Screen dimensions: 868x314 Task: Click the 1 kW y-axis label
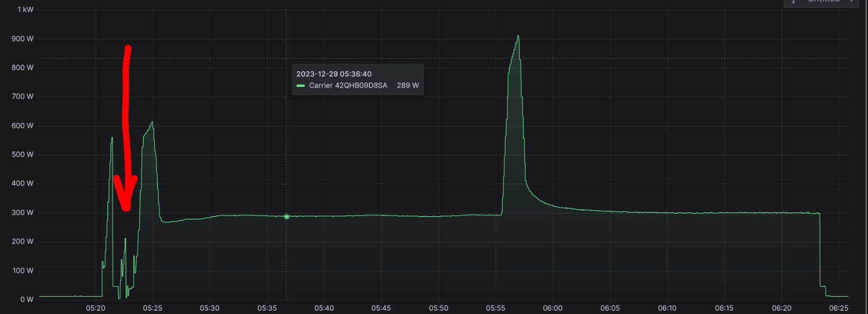pos(25,10)
